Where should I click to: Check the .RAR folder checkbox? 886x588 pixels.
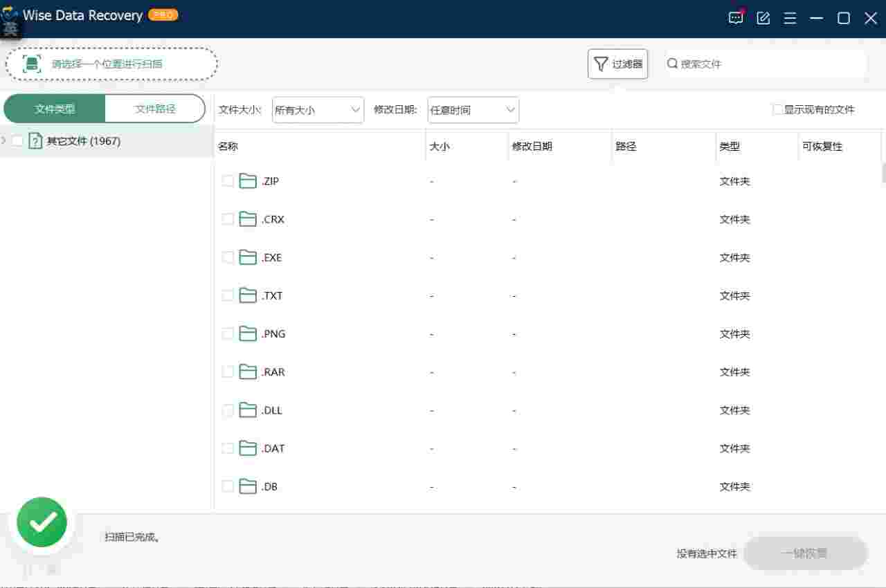[x=228, y=372]
